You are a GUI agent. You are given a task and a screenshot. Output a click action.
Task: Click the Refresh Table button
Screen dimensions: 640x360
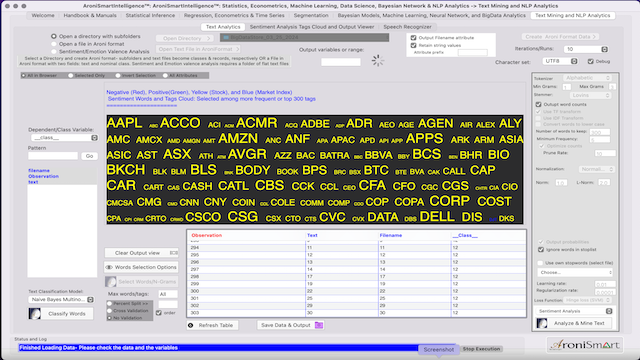(x=212, y=325)
